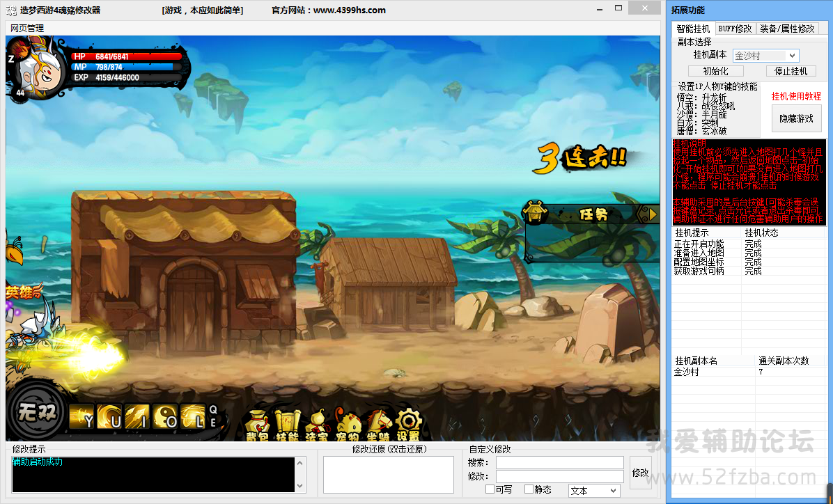Open the 坐骑 mount horse icon
The height and width of the screenshot is (504, 833).
pyautogui.click(x=378, y=426)
